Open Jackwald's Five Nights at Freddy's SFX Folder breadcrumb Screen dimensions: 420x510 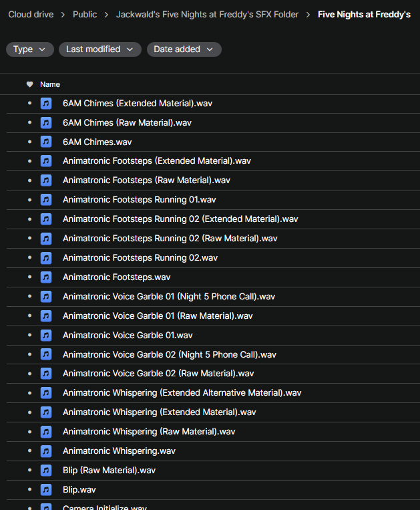[x=207, y=15]
